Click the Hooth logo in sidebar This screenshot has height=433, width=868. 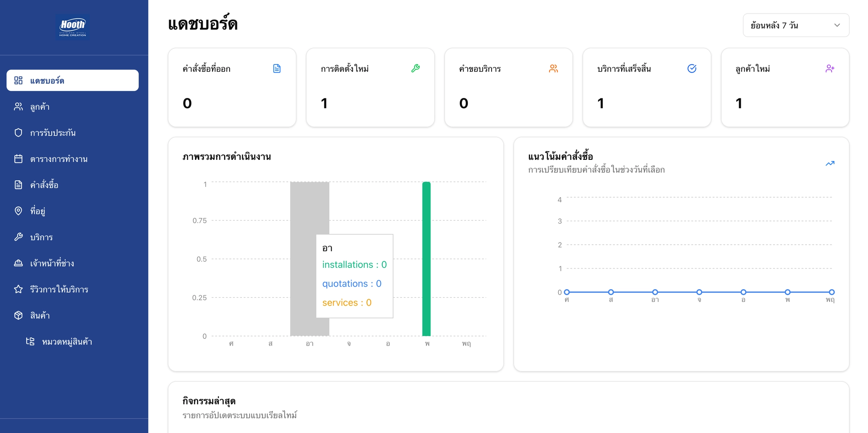pos(72,27)
